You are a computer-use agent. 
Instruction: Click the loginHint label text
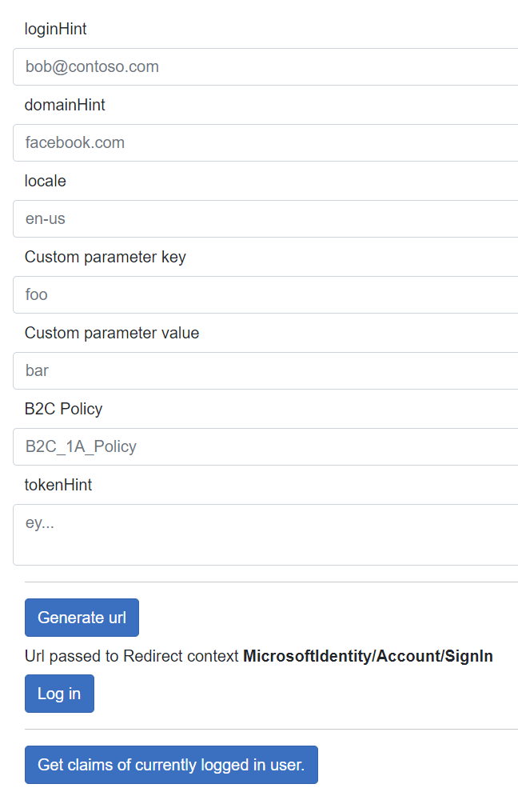click(56, 29)
